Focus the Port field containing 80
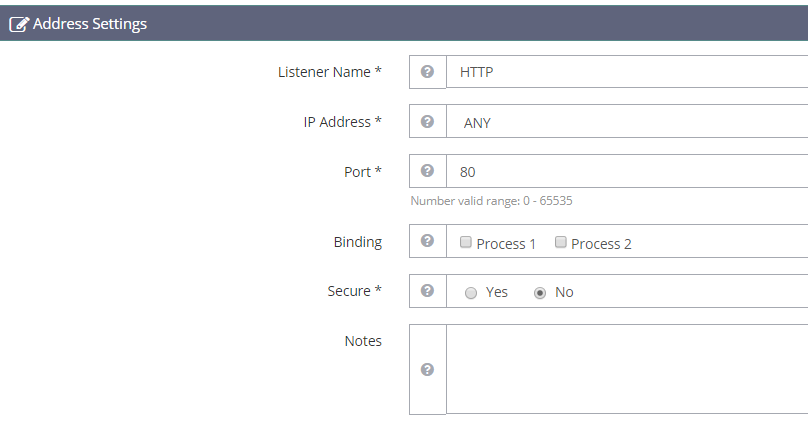The height and width of the screenshot is (439, 808). click(627, 171)
